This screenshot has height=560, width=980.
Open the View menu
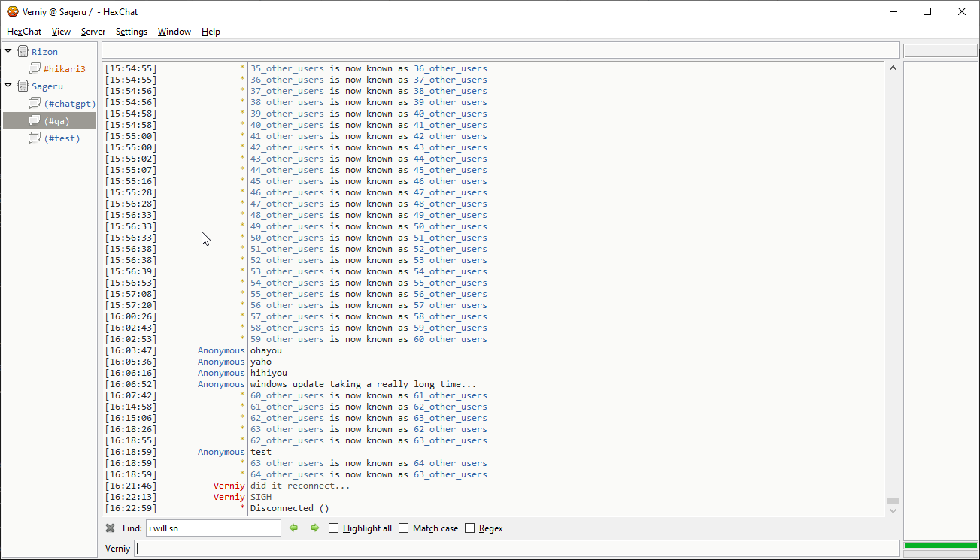pos(61,32)
